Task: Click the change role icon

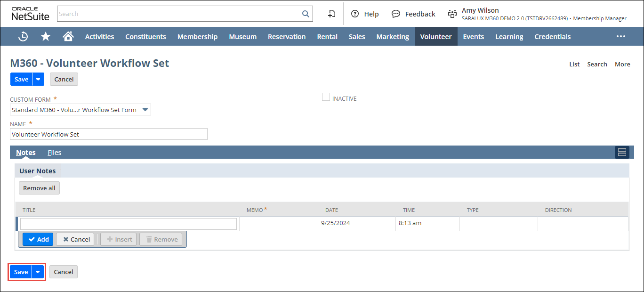Action: click(452, 14)
